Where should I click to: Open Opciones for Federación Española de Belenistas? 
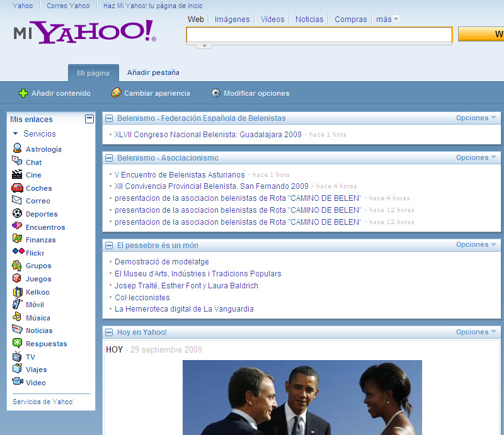[476, 118]
